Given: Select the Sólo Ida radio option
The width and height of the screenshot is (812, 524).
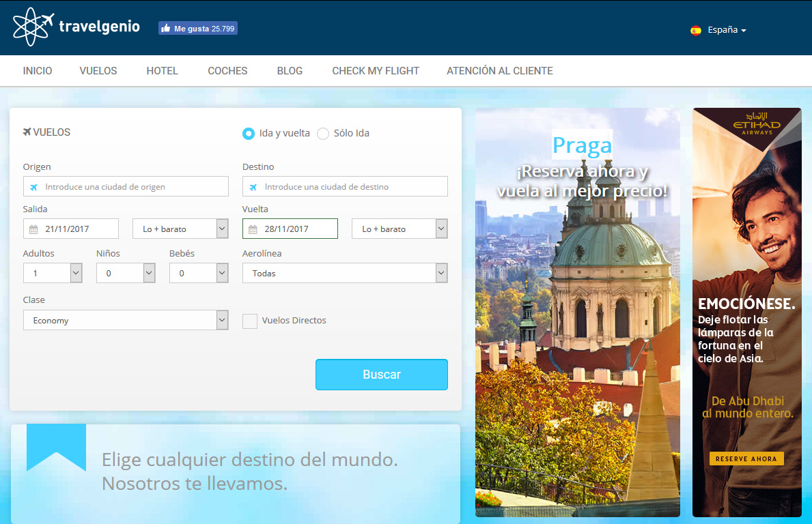Looking at the screenshot, I should tap(323, 133).
